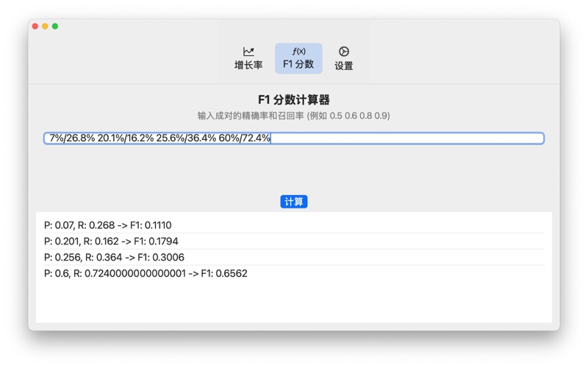Click blank area left of 计算 button
588x368 pixels.
coord(147,202)
